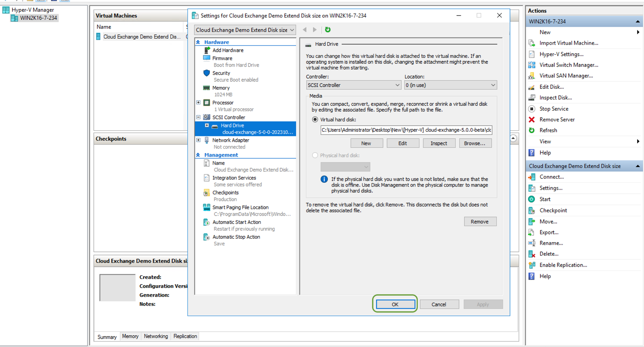Expand the Hard Drive tree node

(x=207, y=125)
